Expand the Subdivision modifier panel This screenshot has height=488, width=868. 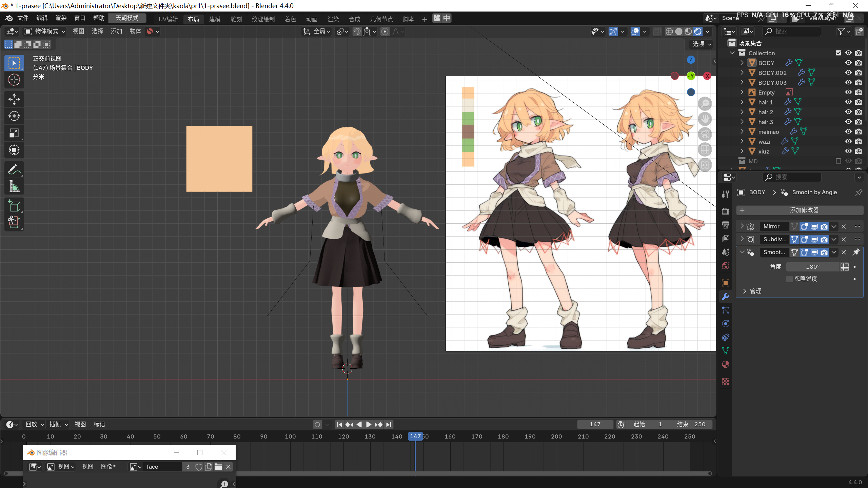click(742, 239)
